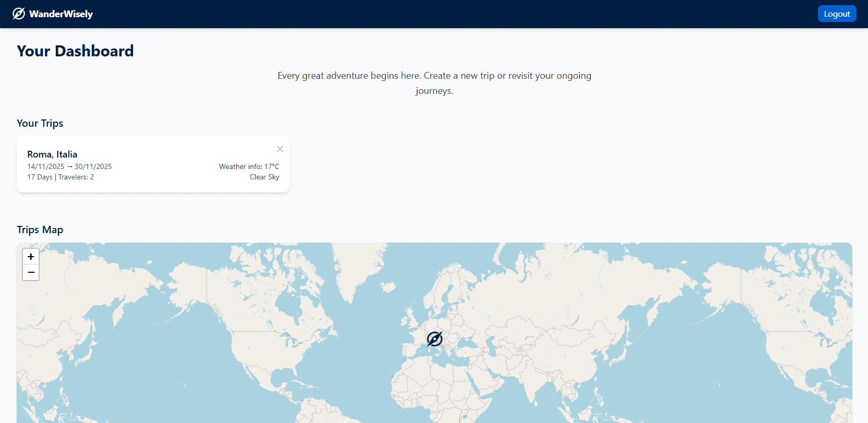Click the 'Clear Sky' weather label
This screenshot has width=868, height=423.
click(x=265, y=177)
